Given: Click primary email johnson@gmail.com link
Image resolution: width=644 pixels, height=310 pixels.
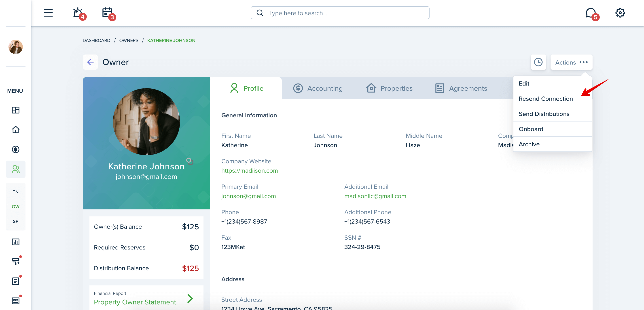Looking at the screenshot, I should [x=248, y=196].
